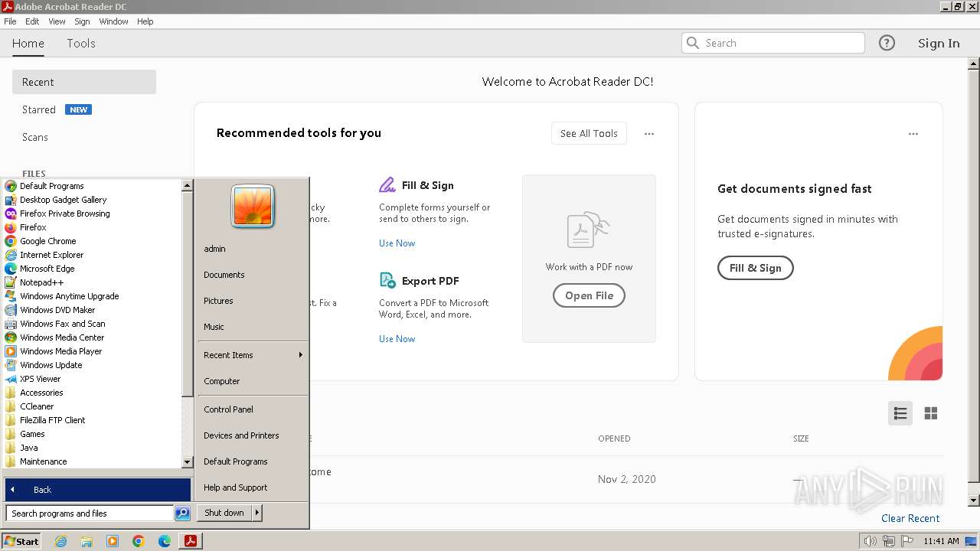Open the Fill & Sign tool icon
Screen dimensions: 980x551
[x=387, y=185]
